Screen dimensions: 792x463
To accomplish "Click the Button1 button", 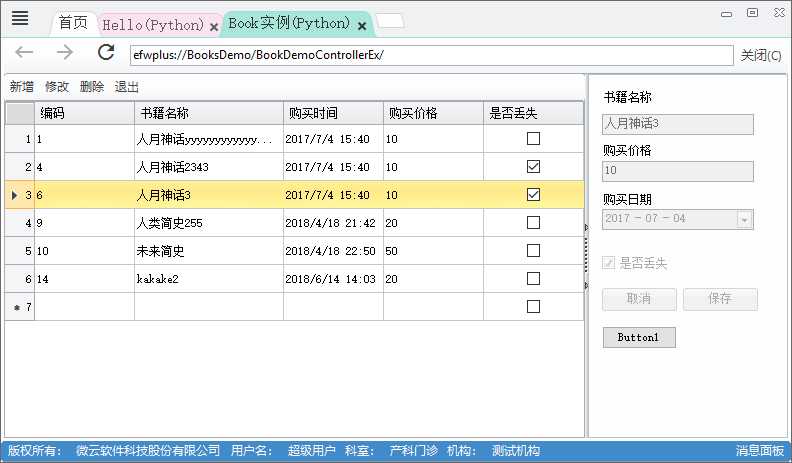I will coord(639,338).
